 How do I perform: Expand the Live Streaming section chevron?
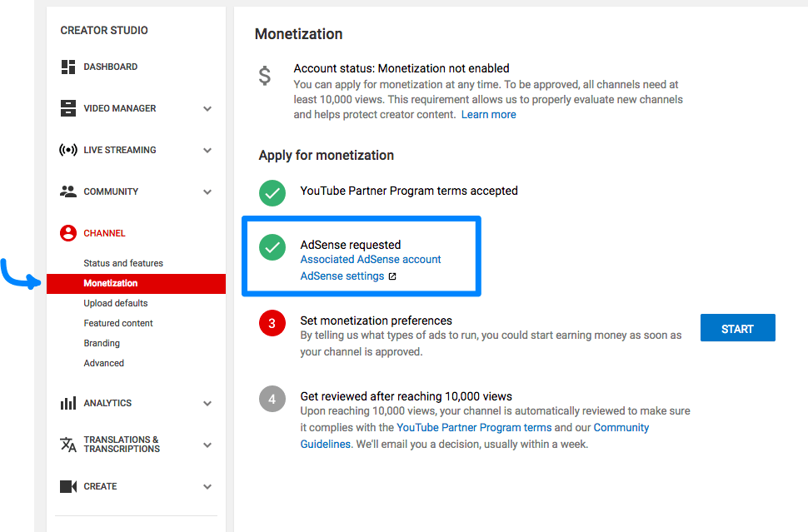(x=207, y=151)
